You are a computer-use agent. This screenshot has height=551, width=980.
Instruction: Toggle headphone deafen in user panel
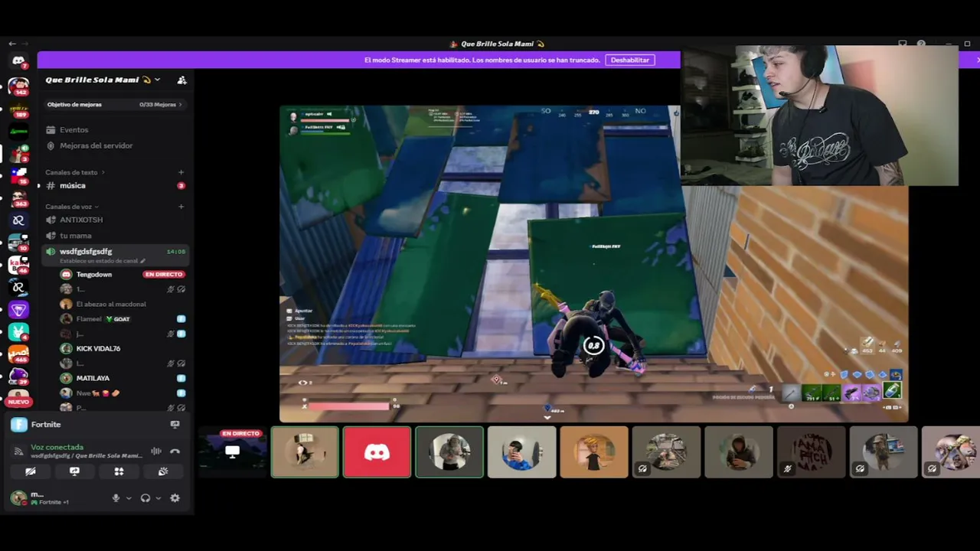pos(145,498)
